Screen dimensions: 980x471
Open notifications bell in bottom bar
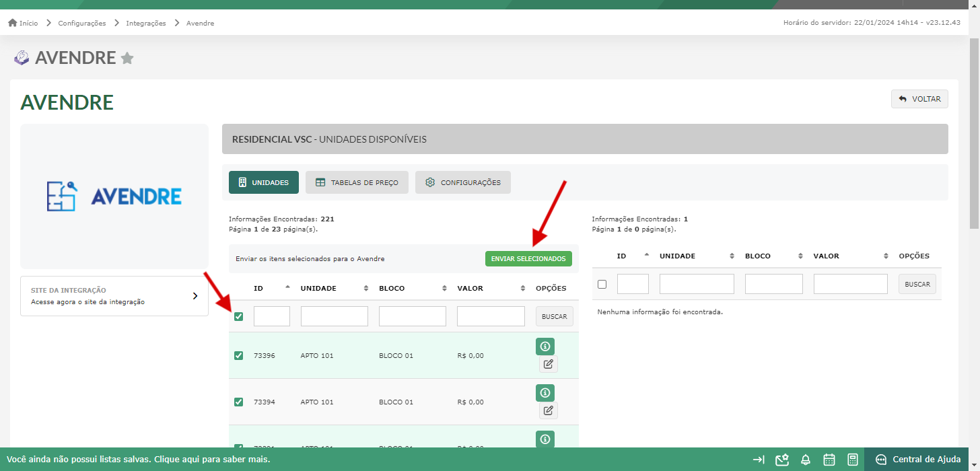(x=805, y=460)
